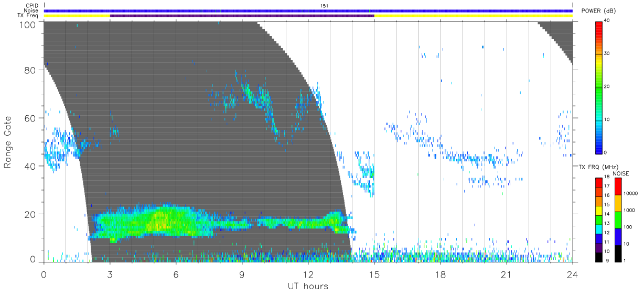
Task: Click the blue swatch of NOISE scale
Action: [618, 237]
